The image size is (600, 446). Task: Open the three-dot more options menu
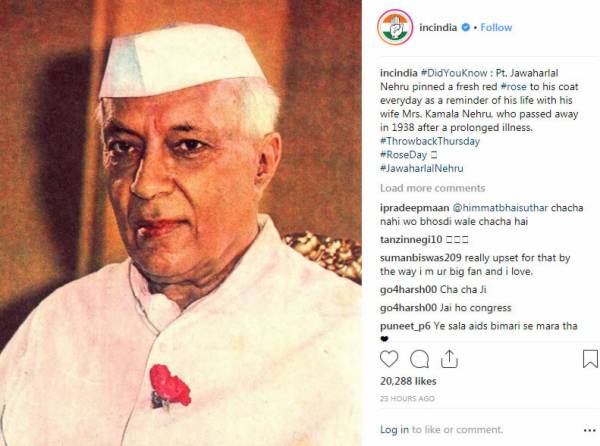click(590, 431)
